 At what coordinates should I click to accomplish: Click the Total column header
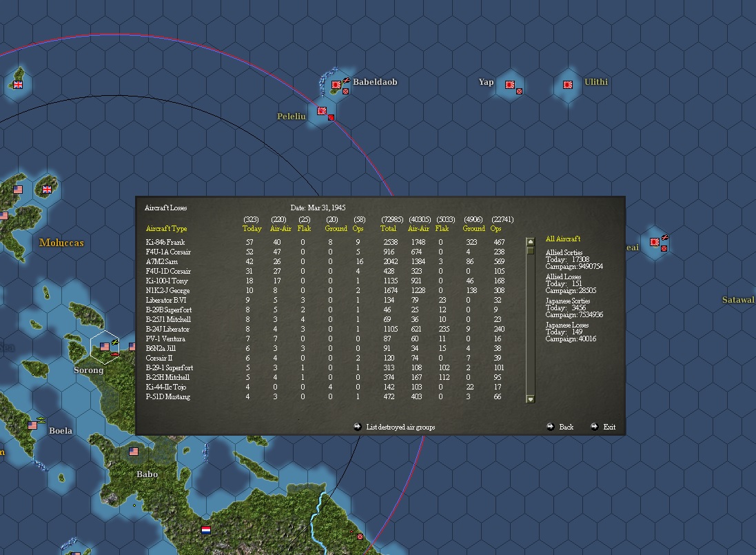[x=388, y=229]
